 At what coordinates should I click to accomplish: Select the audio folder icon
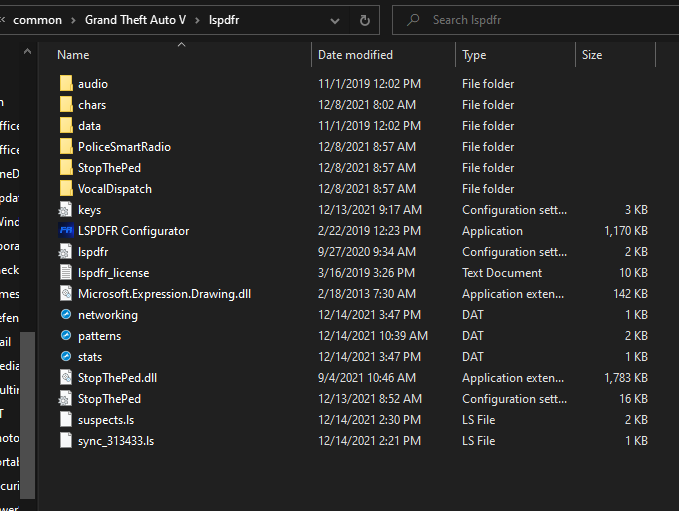point(66,84)
